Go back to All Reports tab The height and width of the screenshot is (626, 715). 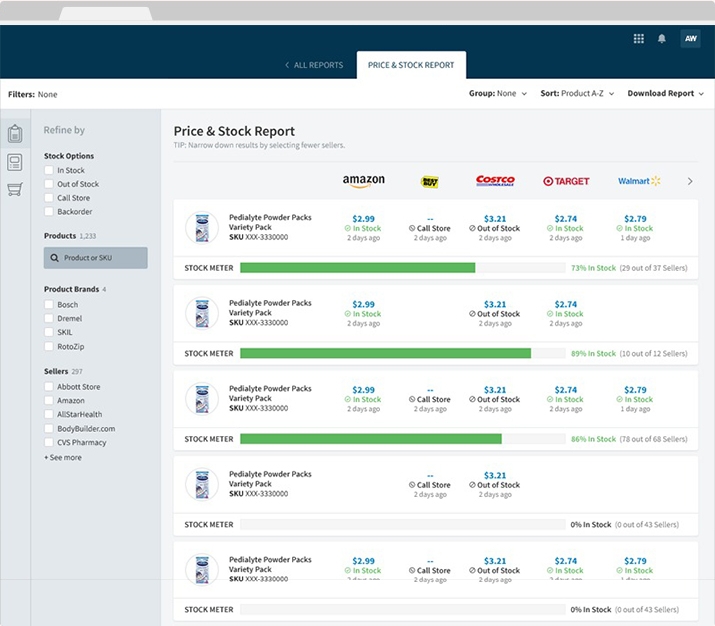click(x=314, y=65)
